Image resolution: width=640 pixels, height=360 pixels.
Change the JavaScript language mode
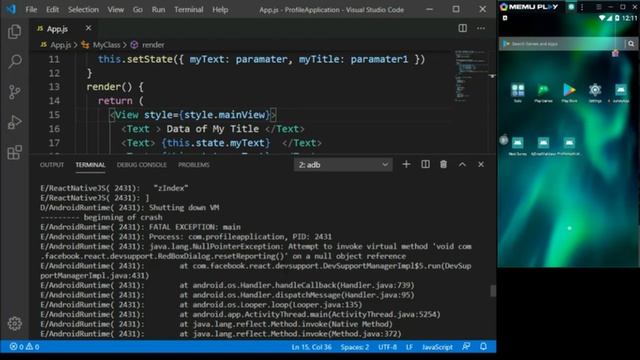point(437,347)
